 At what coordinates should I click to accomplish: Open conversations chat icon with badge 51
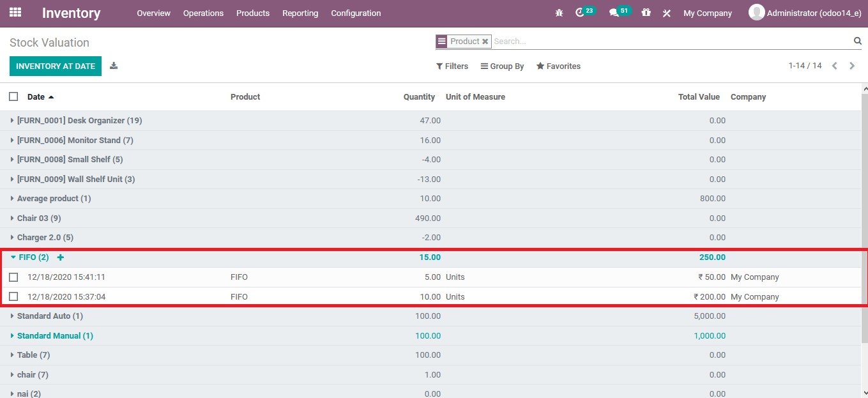click(x=614, y=13)
